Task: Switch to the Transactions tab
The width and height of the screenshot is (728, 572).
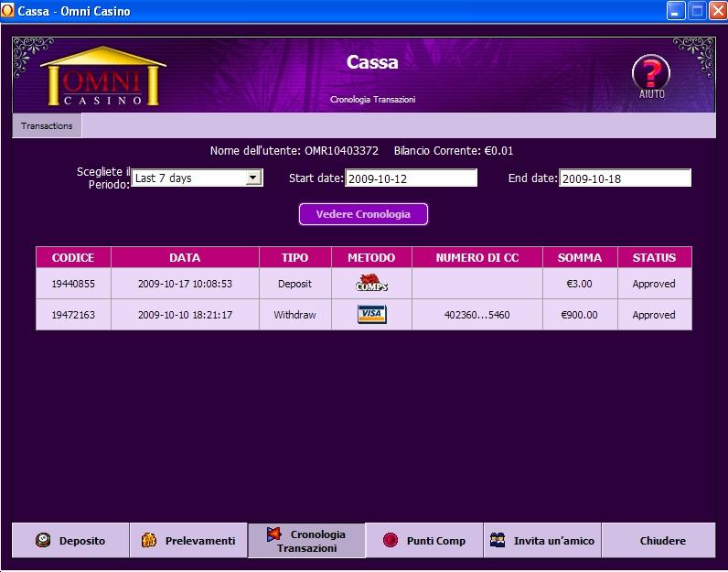Action: tap(47, 125)
